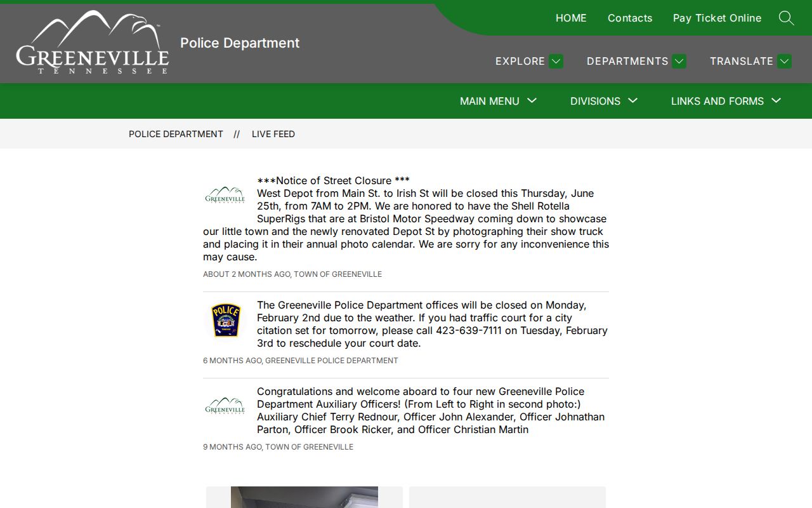Open the search magnifier icon

tap(786, 18)
